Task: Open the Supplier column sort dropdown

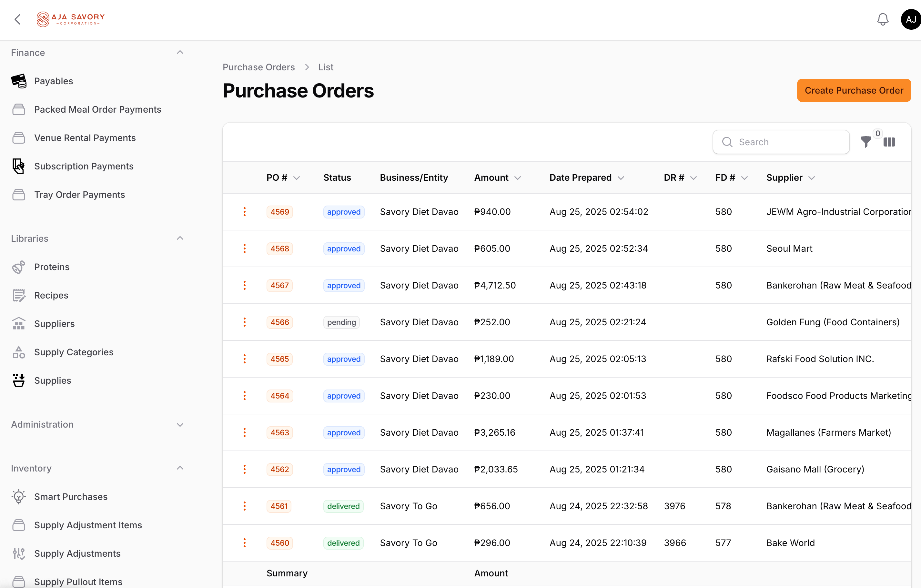Action: coord(812,177)
